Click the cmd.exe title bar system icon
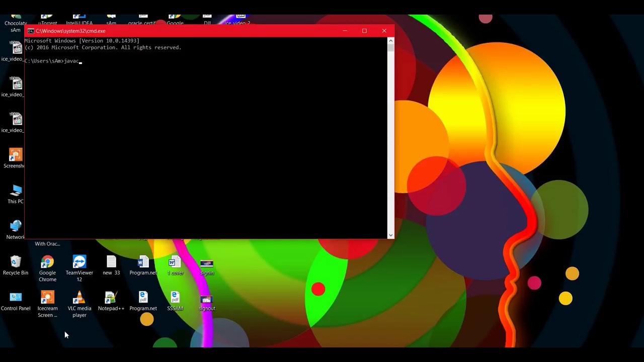The height and width of the screenshot is (362, 644). (x=31, y=31)
